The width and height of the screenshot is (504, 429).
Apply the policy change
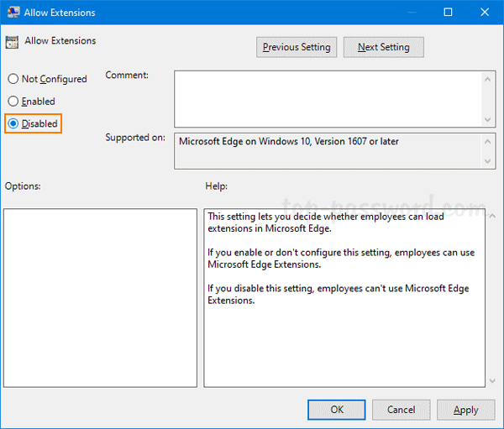click(465, 410)
